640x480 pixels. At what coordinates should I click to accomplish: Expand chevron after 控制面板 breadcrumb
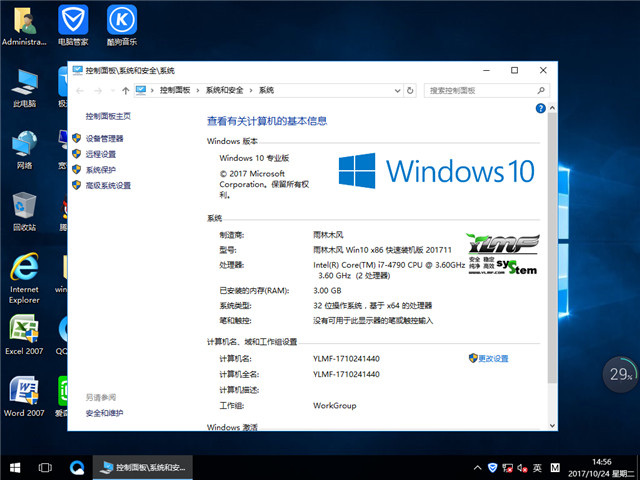click(198, 91)
